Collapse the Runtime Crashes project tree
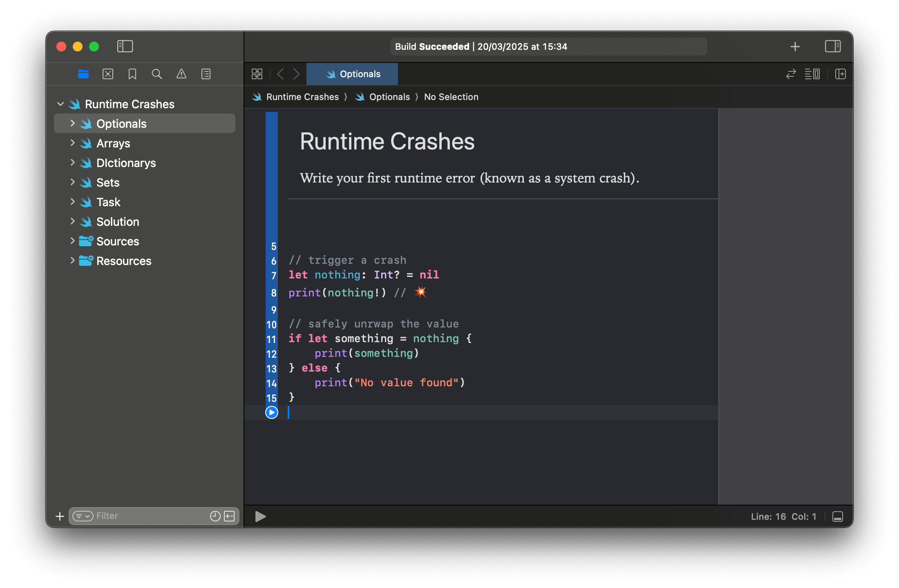This screenshot has height=588, width=899. click(x=60, y=104)
